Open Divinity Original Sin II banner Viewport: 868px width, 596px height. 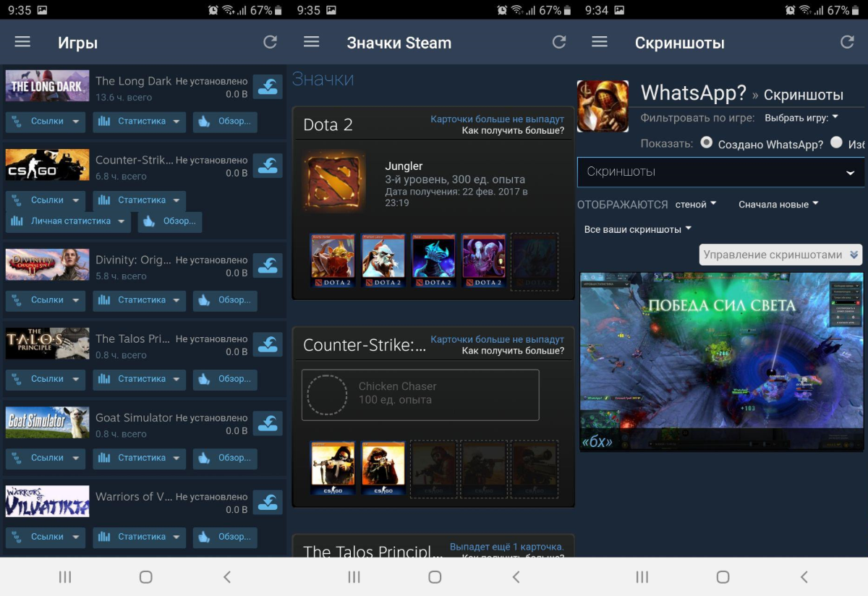(x=48, y=265)
